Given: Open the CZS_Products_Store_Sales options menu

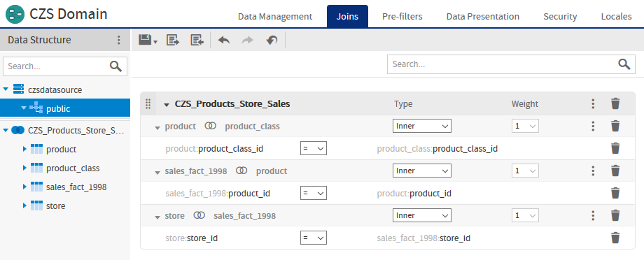Looking at the screenshot, I should tap(593, 103).
